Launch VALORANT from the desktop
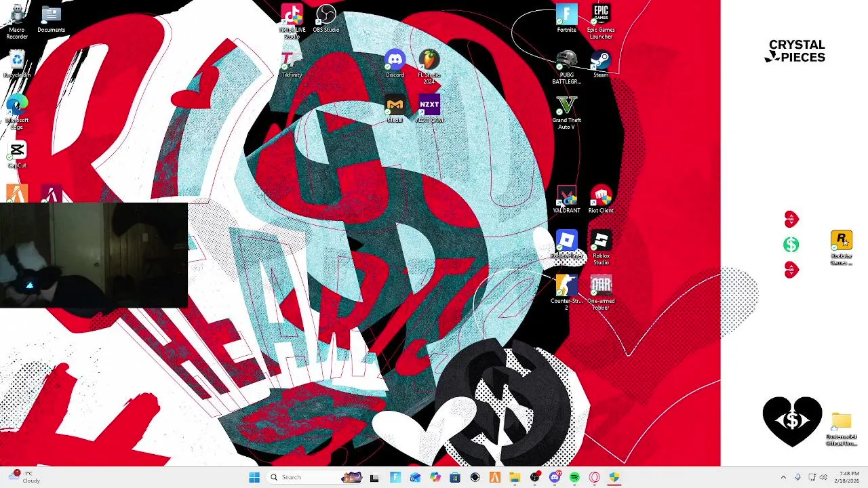Screen dimensions: 868x488 tap(566, 200)
